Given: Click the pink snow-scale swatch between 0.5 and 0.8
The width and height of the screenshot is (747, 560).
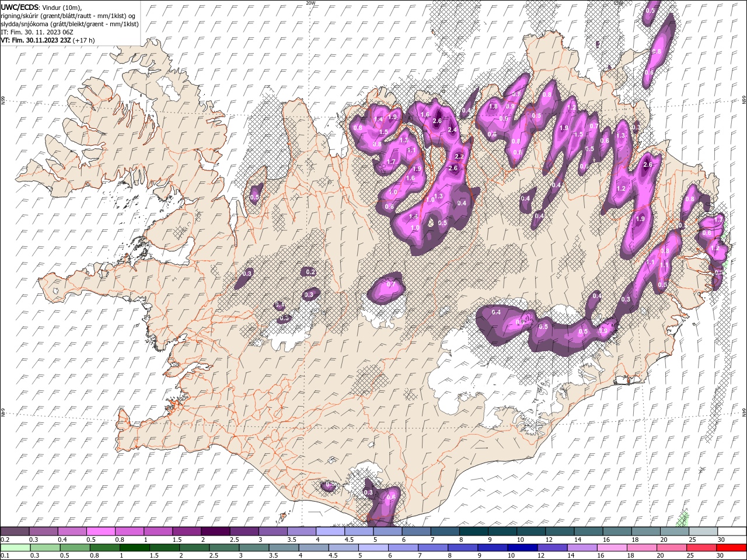Looking at the screenshot, I should (x=100, y=531).
